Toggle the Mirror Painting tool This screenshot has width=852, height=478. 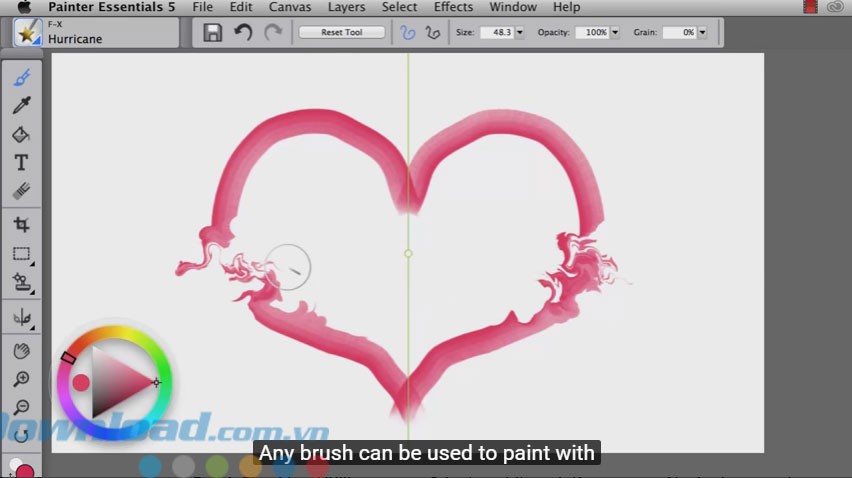click(x=21, y=318)
